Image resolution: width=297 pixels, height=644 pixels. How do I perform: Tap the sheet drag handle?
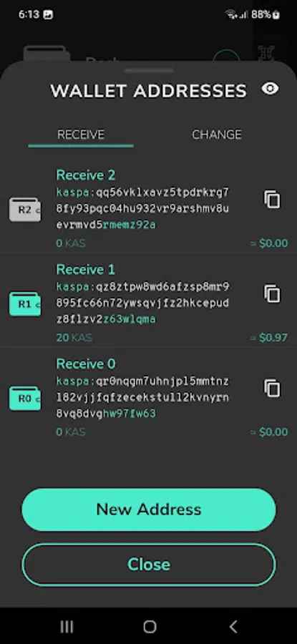coord(148,71)
